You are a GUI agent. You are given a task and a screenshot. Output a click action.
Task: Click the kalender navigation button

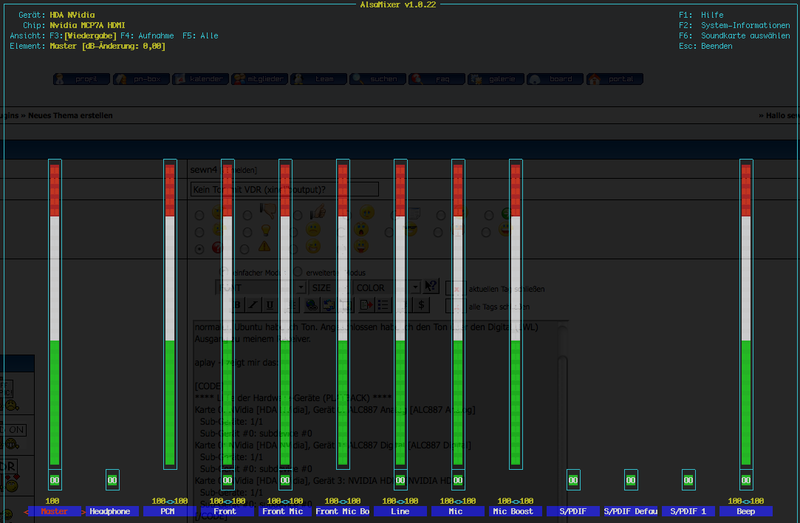click(x=203, y=79)
